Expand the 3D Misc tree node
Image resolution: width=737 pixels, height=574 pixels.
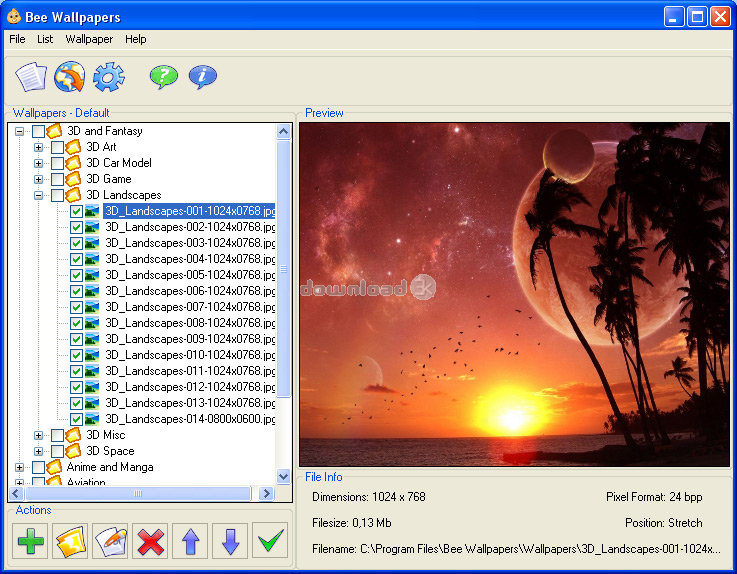[39, 435]
